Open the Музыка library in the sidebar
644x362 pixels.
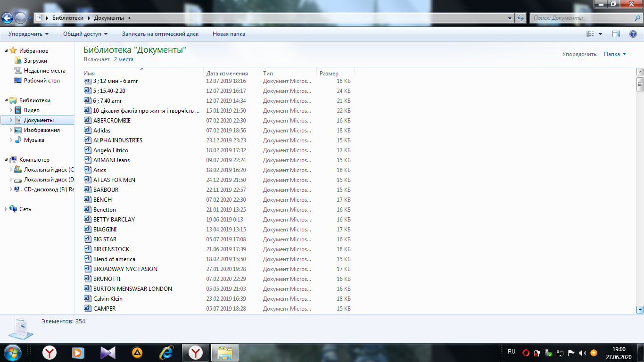click(34, 140)
